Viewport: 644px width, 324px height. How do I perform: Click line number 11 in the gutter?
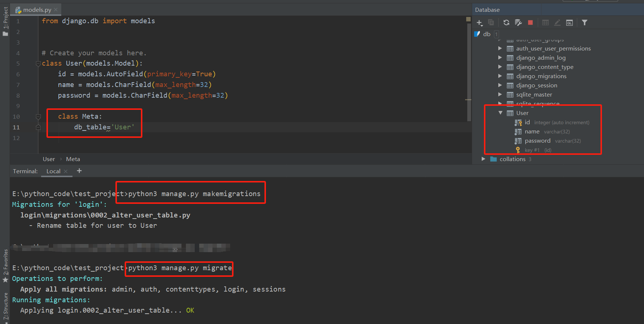point(16,128)
